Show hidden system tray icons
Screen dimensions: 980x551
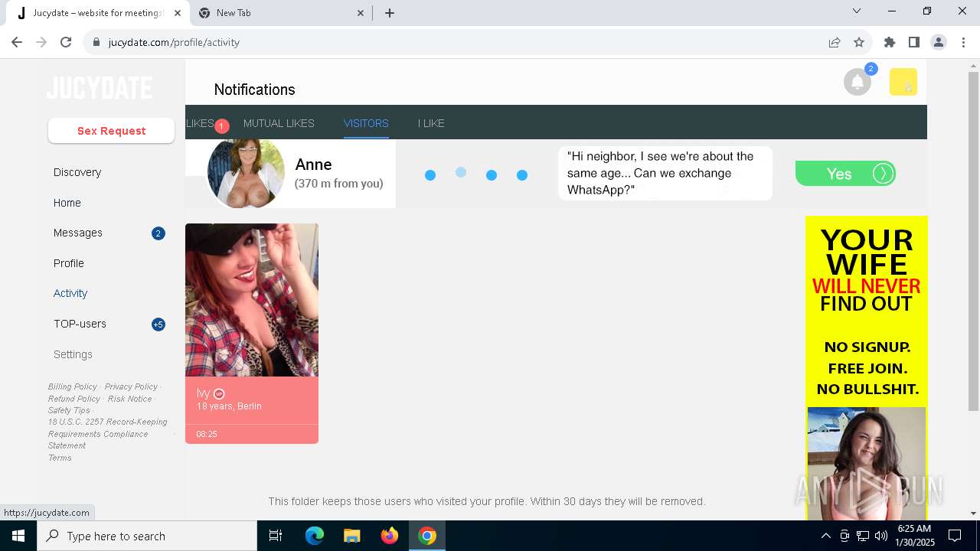pos(825,536)
